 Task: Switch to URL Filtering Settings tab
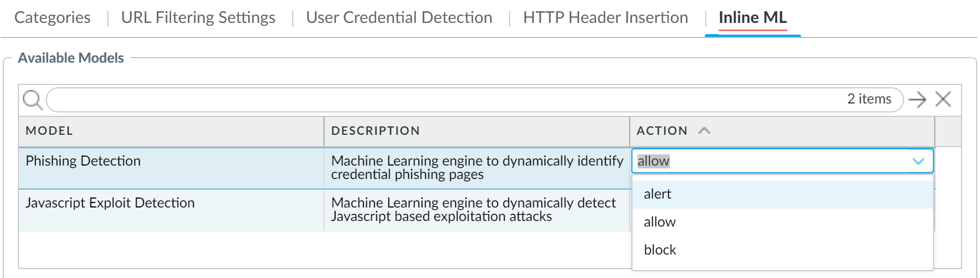(198, 17)
